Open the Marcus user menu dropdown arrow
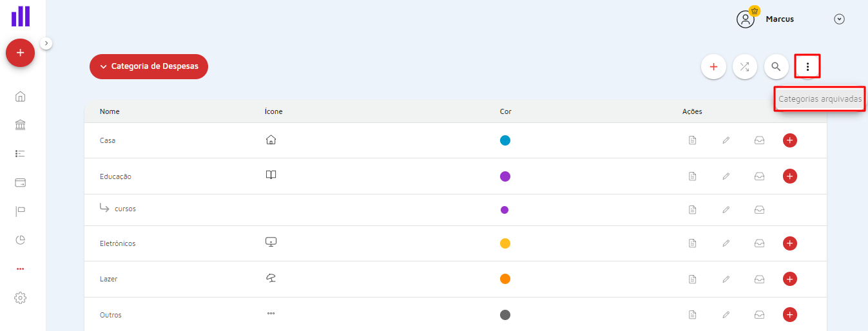The width and height of the screenshot is (868, 331). point(839,19)
